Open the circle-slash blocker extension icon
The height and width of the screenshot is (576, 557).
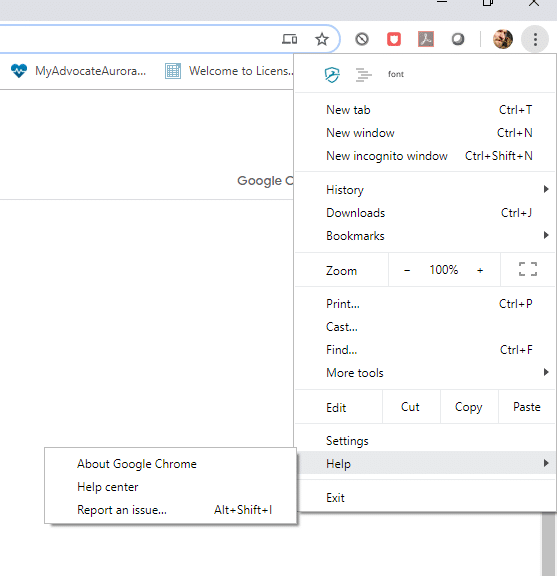click(362, 39)
